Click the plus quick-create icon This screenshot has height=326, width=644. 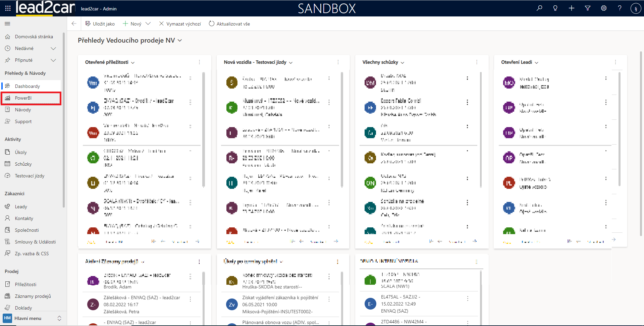(572, 8)
